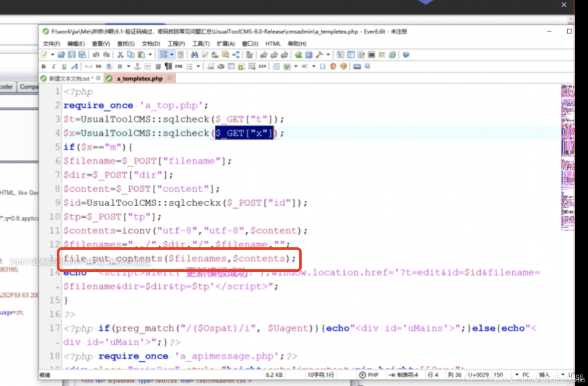
Task: Copy selection with Copy icon
Action: pos(131,54)
